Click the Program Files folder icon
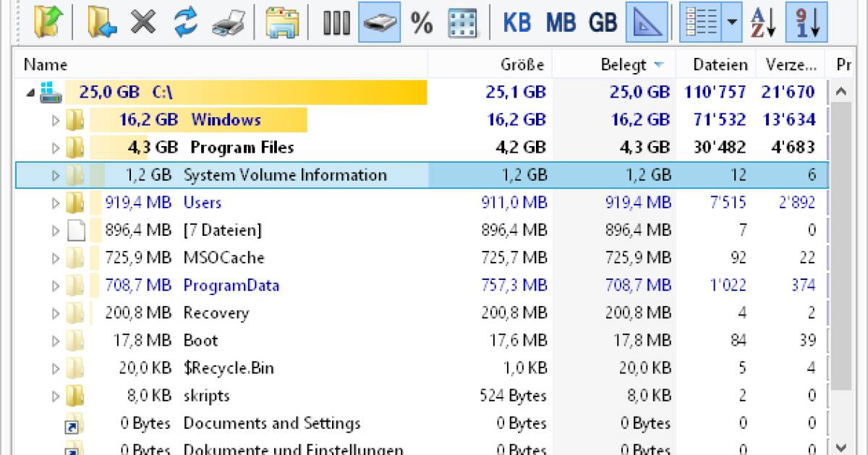The width and height of the screenshot is (868, 455). (x=75, y=148)
